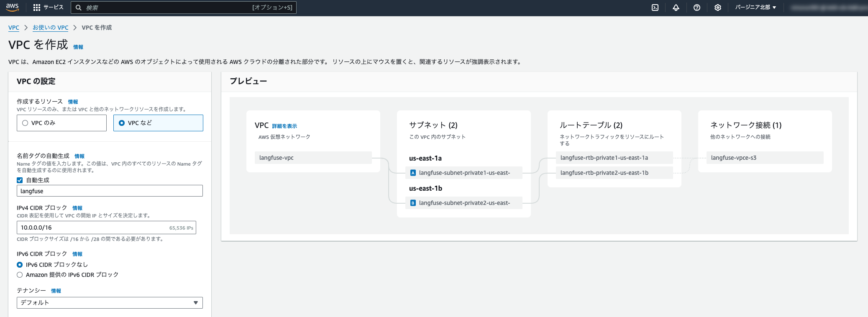Click the IPv4 CIDR field 10.0.0.0/16
Viewport: 868px width, 317px height.
click(x=106, y=228)
